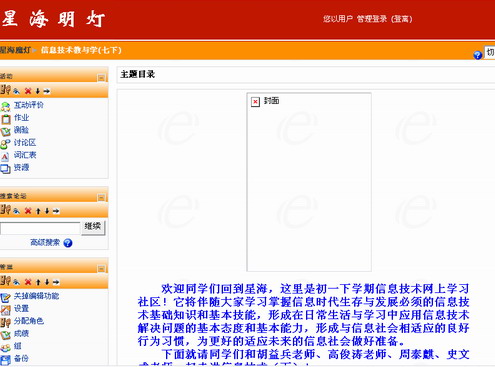495x367 pixels.
Task: Toggle visibility eye of 管理 block
Action: (16, 282)
